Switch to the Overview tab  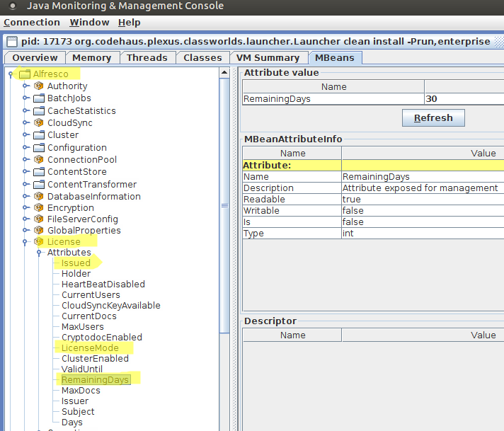(35, 58)
